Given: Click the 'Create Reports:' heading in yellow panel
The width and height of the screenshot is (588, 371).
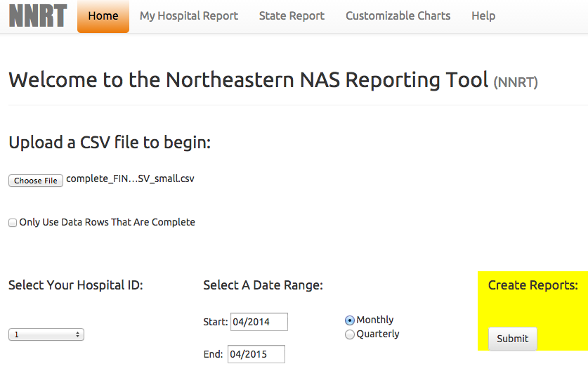Looking at the screenshot, I should point(533,285).
